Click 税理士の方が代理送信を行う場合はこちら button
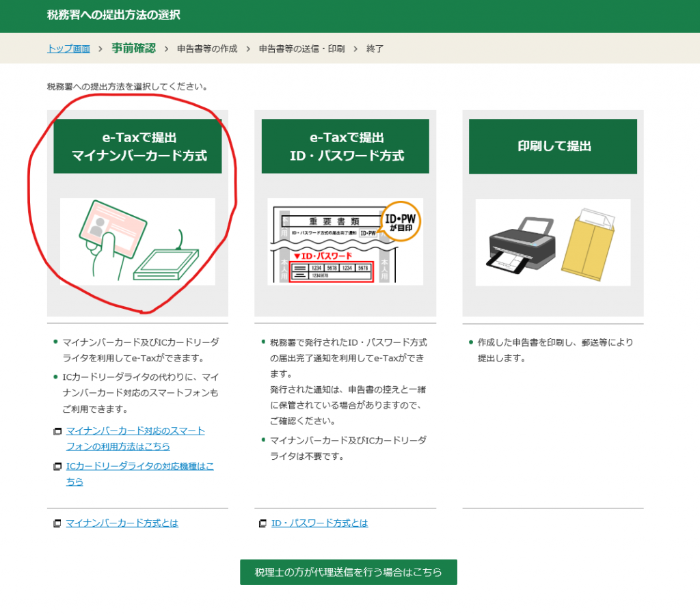 [x=348, y=572]
